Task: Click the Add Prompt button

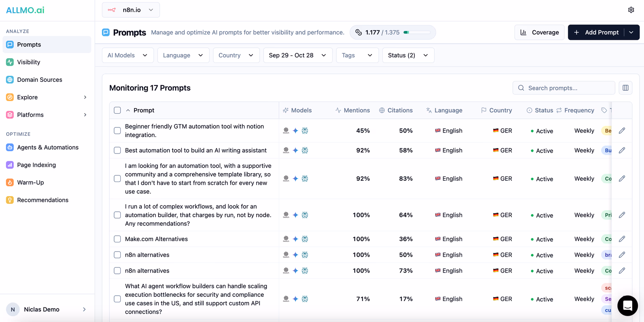Action: (596, 32)
